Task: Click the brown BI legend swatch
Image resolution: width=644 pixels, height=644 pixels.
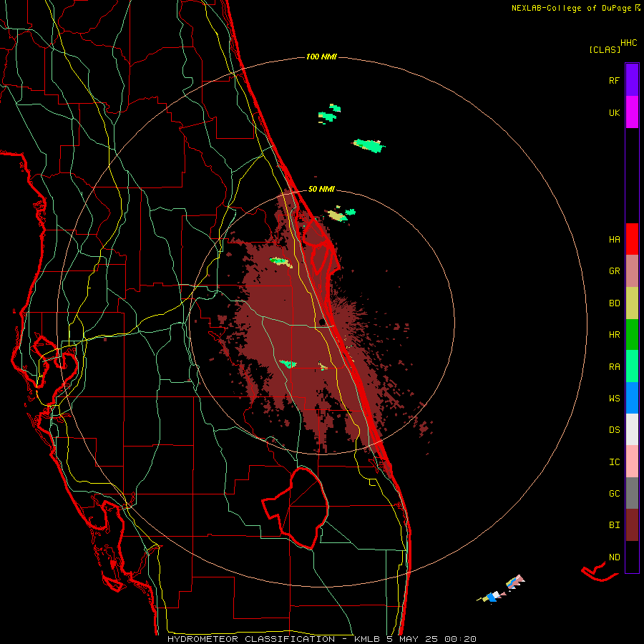Action: pyautogui.click(x=632, y=525)
